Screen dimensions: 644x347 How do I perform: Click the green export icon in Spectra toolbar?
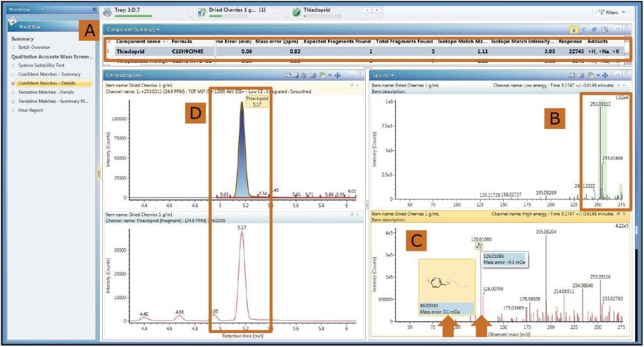[x=591, y=75]
